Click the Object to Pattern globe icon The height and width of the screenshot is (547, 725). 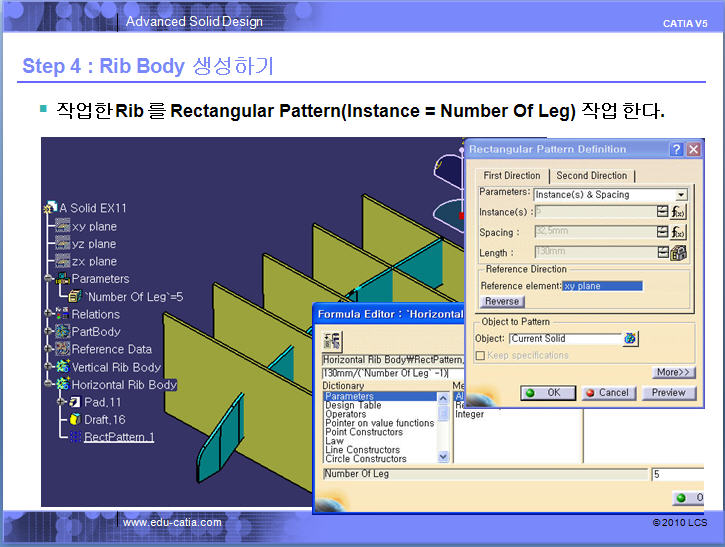[x=631, y=339]
